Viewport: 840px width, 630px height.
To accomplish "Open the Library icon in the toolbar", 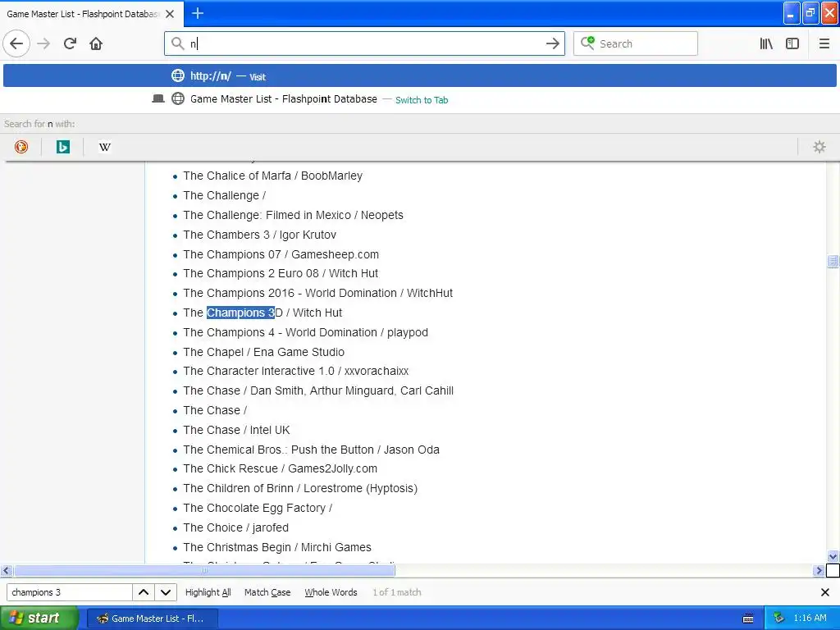I will tap(766, 43).
